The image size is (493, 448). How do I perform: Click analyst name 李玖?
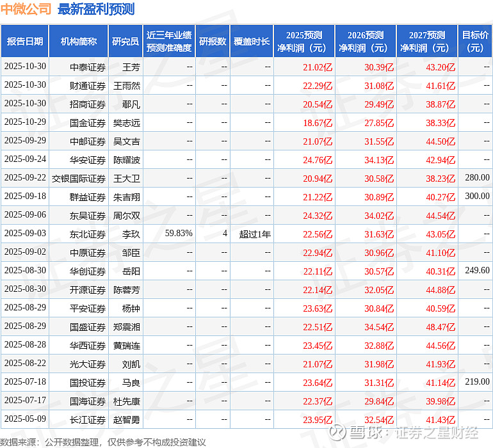point(131,234)
